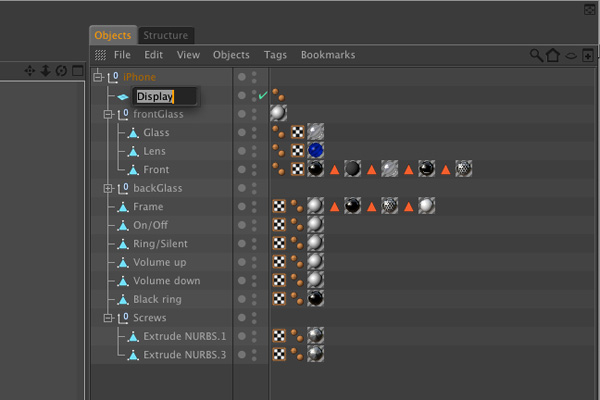Toggle visibility dots for Lens row
Image resolution: width=600 pixels, height=400 pixels.
point(254,151)
